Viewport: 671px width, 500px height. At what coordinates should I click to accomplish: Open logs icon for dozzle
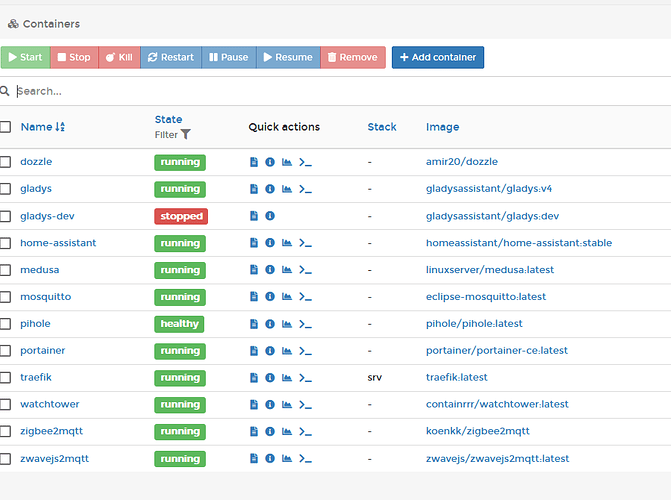click(x=254, y=162)
